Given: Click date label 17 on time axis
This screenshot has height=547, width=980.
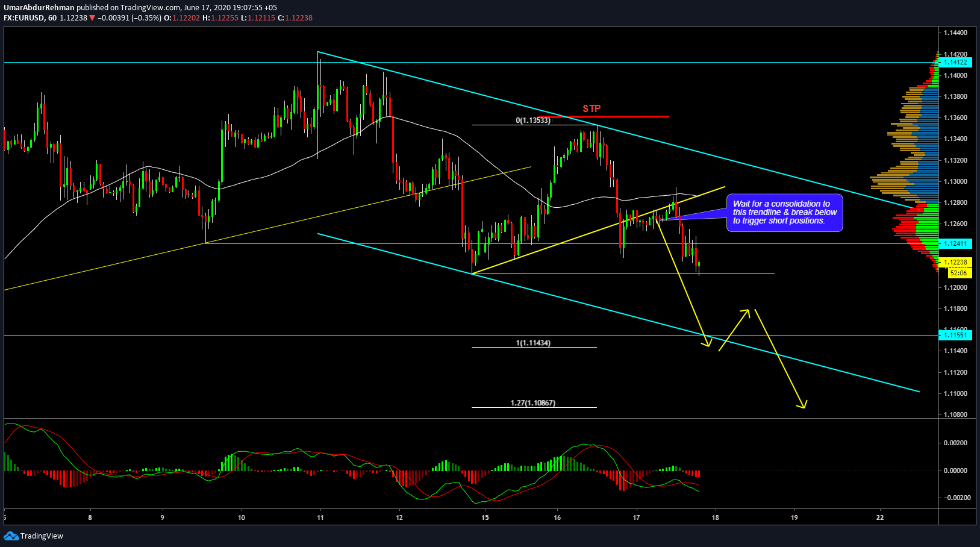Looking at the screenshot, I should click(x=637, y=517).
